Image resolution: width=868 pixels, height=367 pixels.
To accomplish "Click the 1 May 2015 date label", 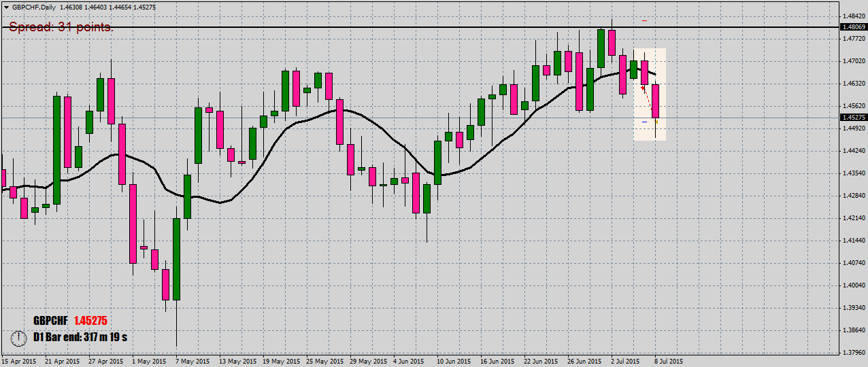I will pos(148,362).
